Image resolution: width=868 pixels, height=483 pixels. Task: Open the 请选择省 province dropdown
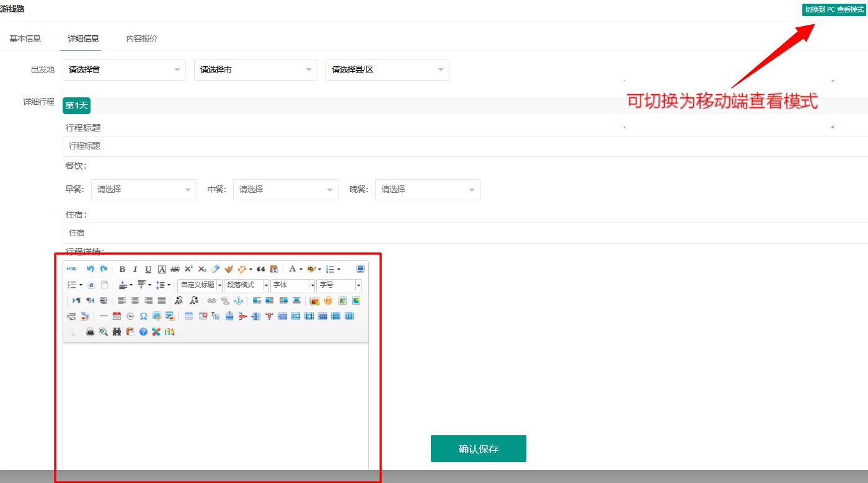coord(124,69)
